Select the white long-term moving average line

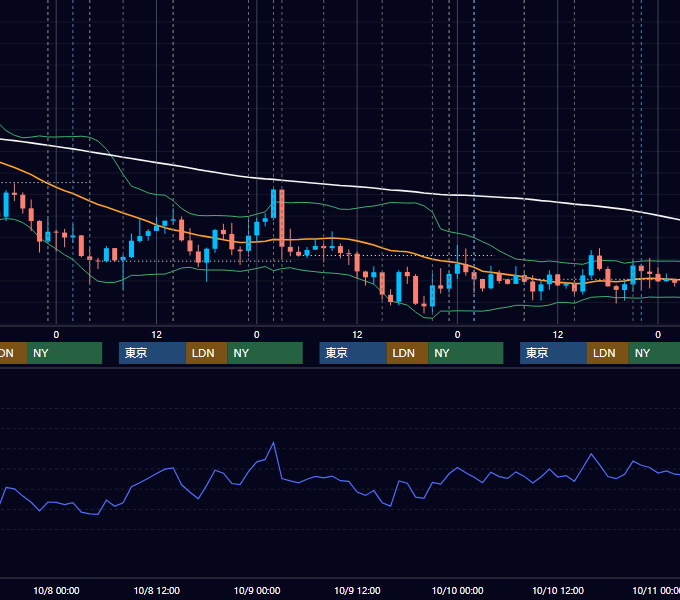pyautogui.click(x=338, y=186)
